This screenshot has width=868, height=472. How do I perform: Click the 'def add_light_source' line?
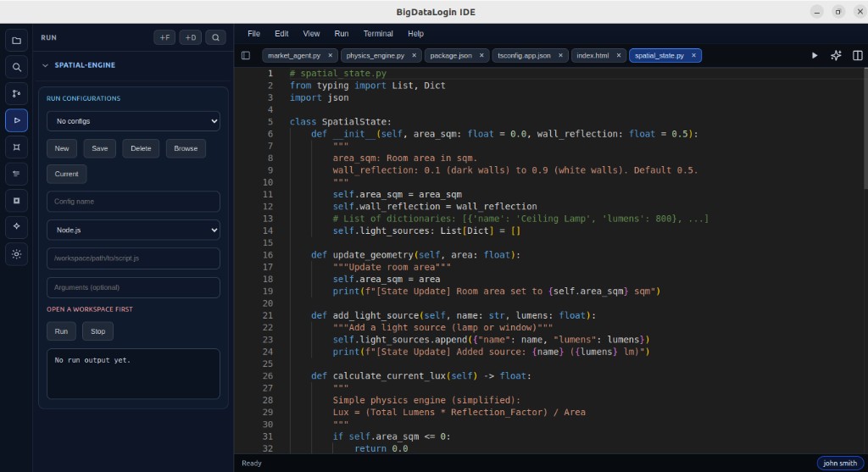coord(453,315)
